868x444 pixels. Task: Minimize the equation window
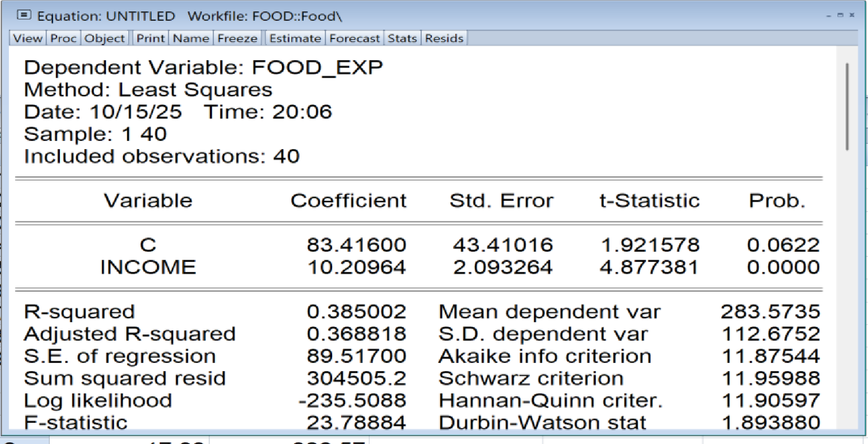click(829, 15)
